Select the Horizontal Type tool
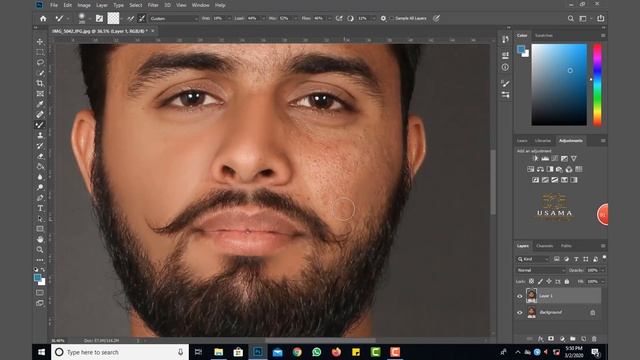The height and width of the screenshot is (360, 640). (x=40, y=208)
